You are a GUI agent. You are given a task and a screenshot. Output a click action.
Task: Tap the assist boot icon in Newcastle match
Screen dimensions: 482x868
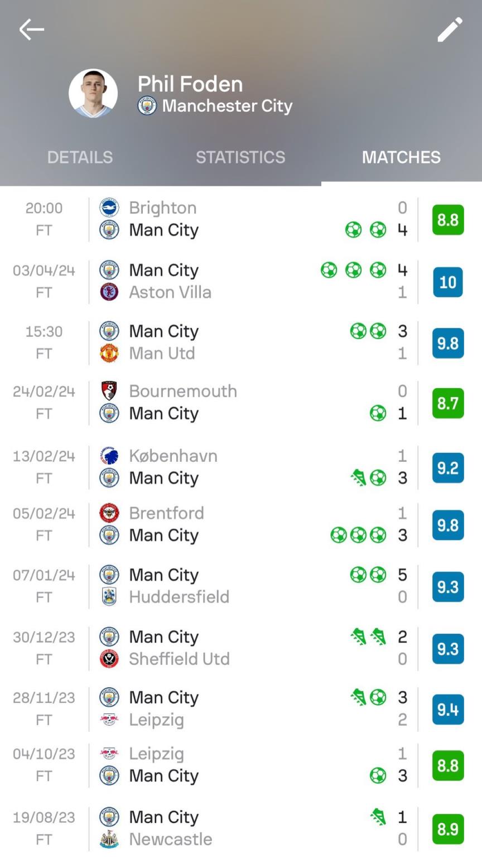pyautogui.click(x=378, y=817)
